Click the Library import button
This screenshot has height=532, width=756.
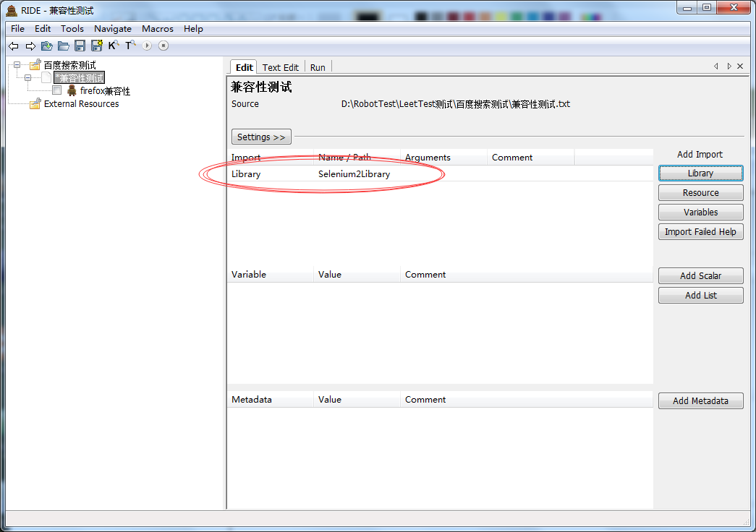pos(700,173)
